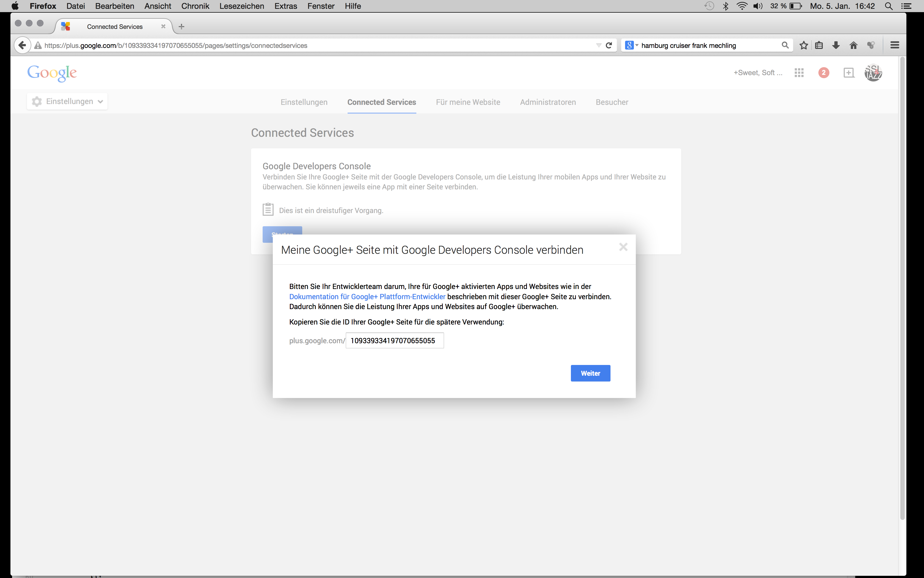
Task: Open the Firefox hamburger menu
Action: point(895,45)
